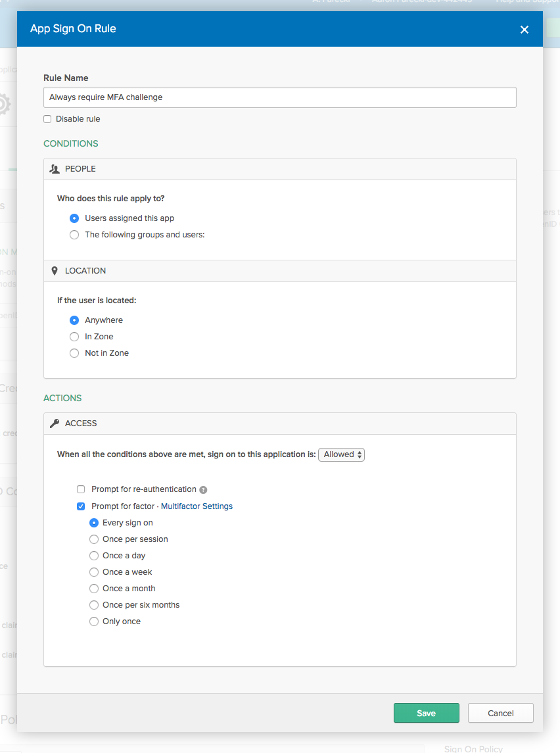
Task: Click the green Save button
Action: click(x=426, y=714)
